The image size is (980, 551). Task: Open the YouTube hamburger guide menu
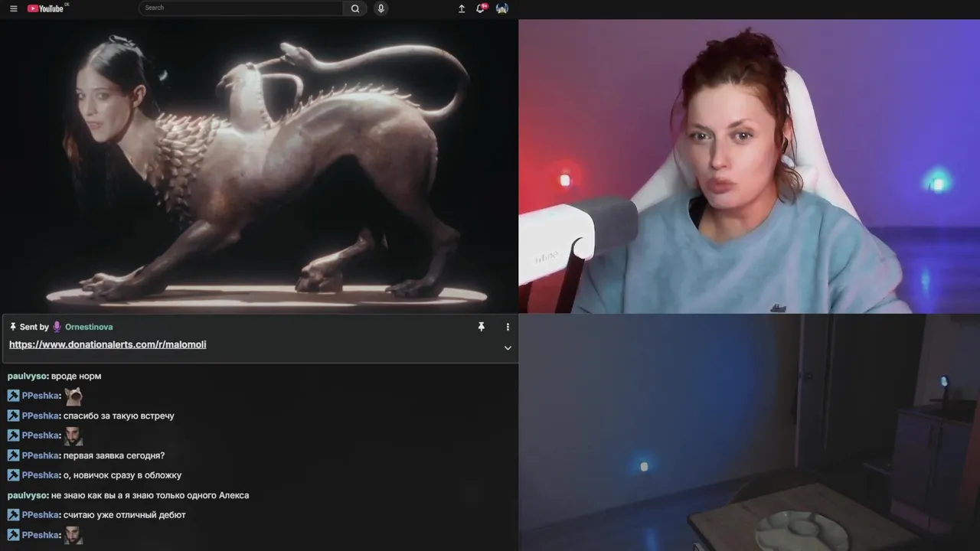click(13, 8)
